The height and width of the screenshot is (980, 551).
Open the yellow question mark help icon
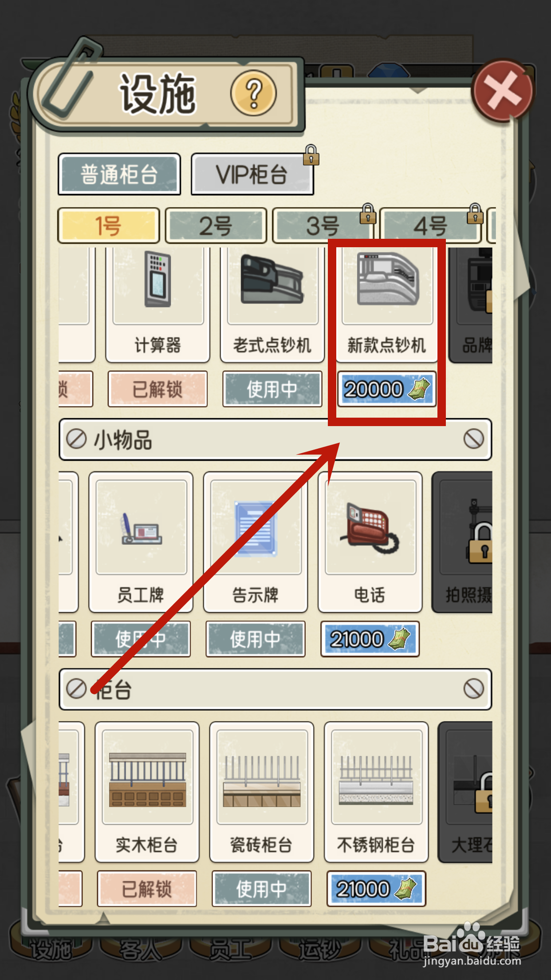click(253, 93)
